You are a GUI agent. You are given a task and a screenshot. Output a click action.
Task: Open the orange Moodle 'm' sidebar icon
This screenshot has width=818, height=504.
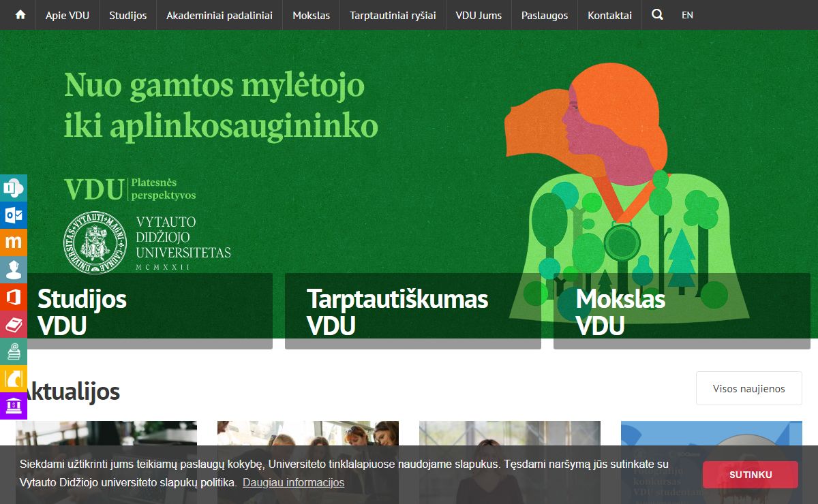tap(14, 242)
